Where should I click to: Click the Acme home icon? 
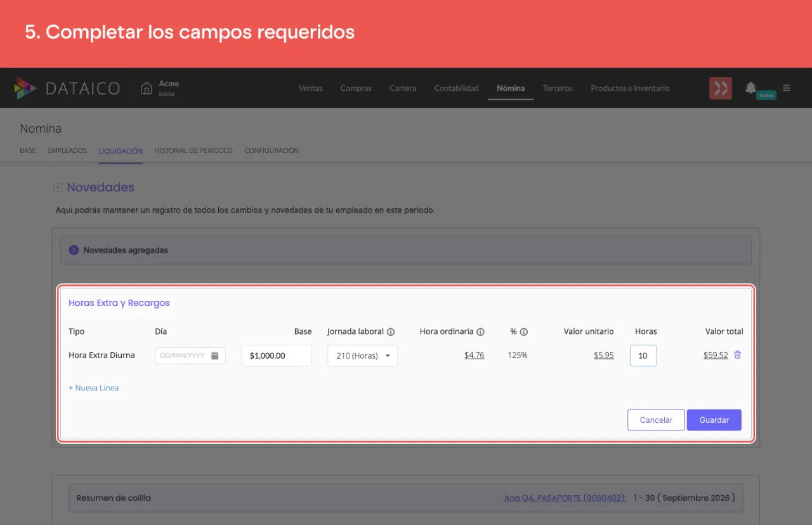(147, 88)
